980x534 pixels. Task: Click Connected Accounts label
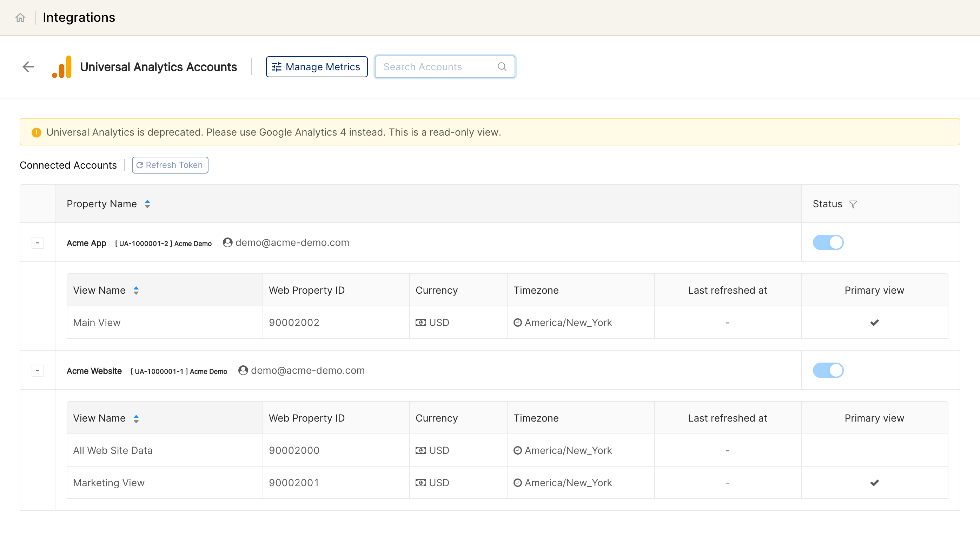point(68,165)
